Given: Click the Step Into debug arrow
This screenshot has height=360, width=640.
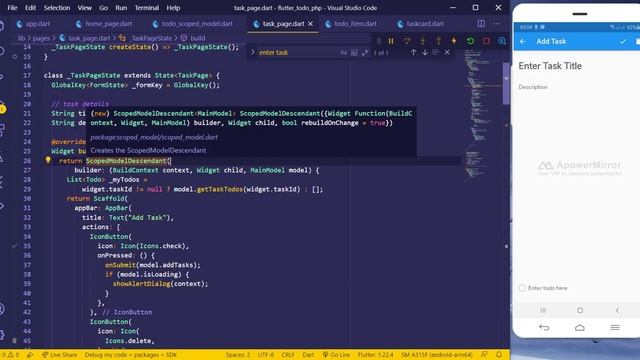Looking at the screenshot, I should 422,41.
